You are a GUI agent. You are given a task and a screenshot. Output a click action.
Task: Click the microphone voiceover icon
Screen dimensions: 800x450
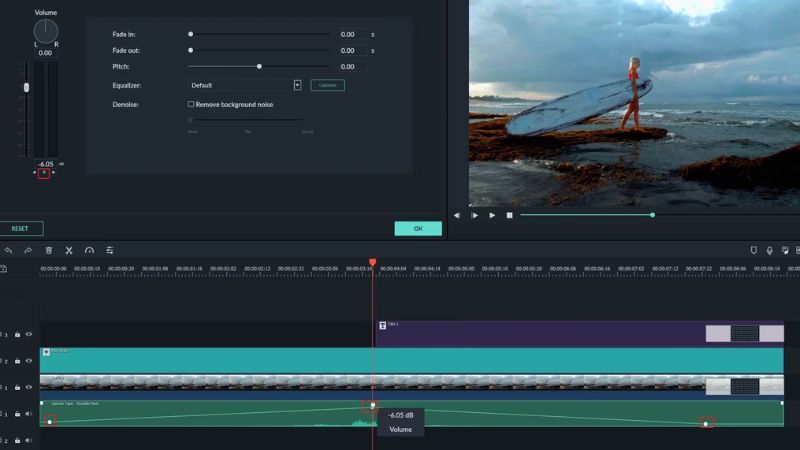(769, 250)
